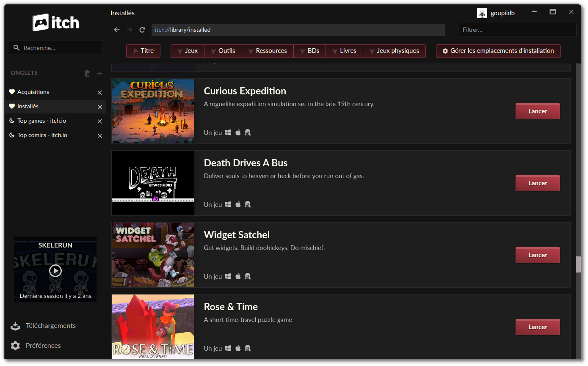Click the back navigation arrow
This screenshot has width=588, height=366.
point(117,30)
